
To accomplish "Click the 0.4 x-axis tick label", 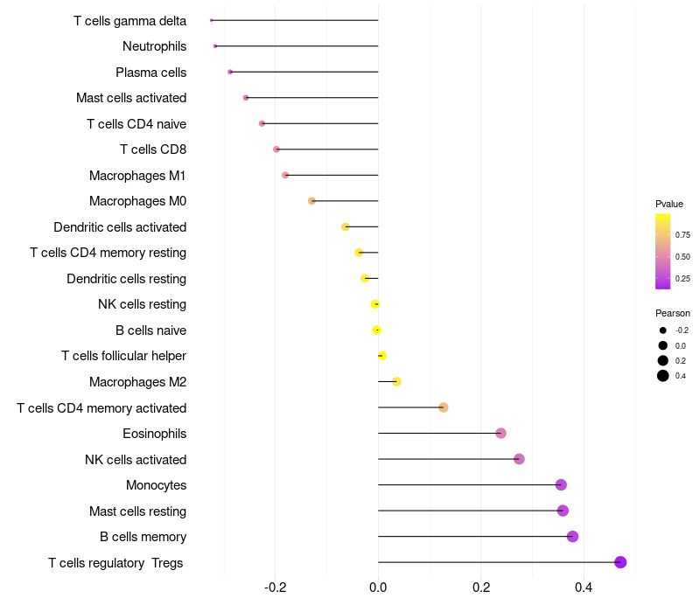I will click(584, 587).
